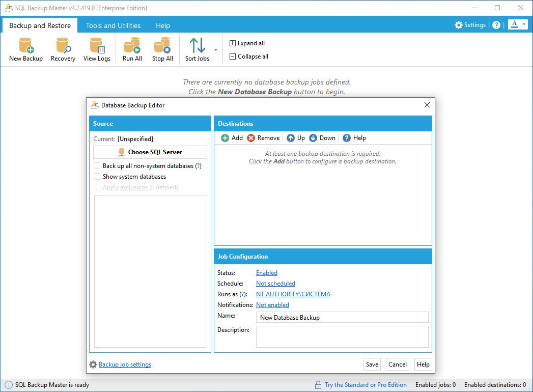Expand all backup jobs

[x=247, y=43]
